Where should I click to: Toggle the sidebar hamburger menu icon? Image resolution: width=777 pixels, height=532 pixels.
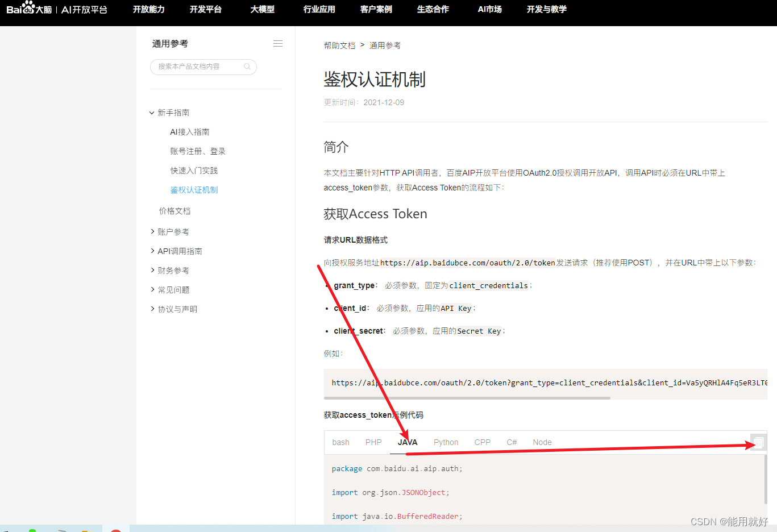coord(278,44)
